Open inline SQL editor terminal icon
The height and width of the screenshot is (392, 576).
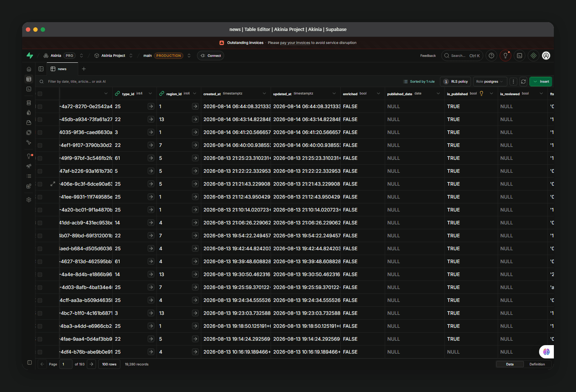pyautogui.click(x=520, y=56)
